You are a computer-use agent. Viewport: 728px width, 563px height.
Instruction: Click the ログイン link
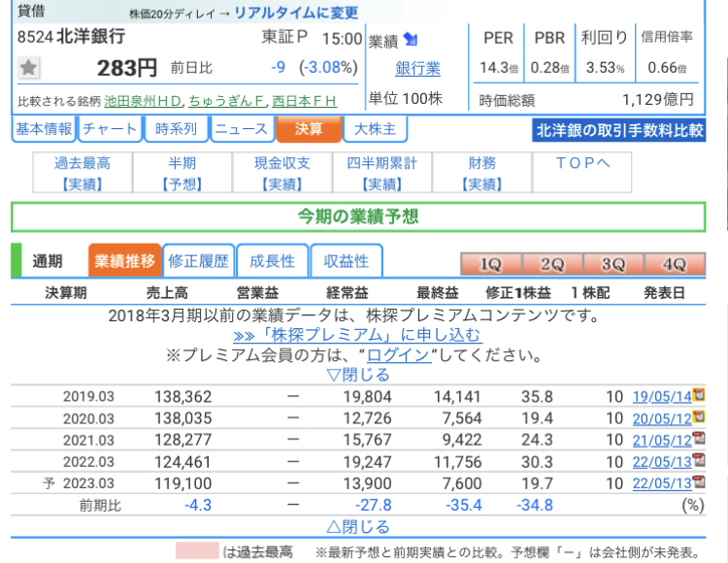pos(398,355)
